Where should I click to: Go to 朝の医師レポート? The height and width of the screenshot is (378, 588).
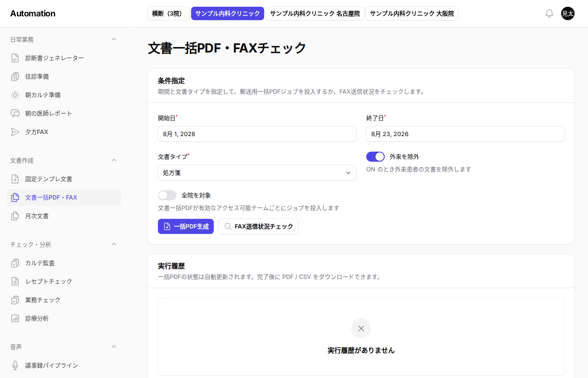coord(64,113)
